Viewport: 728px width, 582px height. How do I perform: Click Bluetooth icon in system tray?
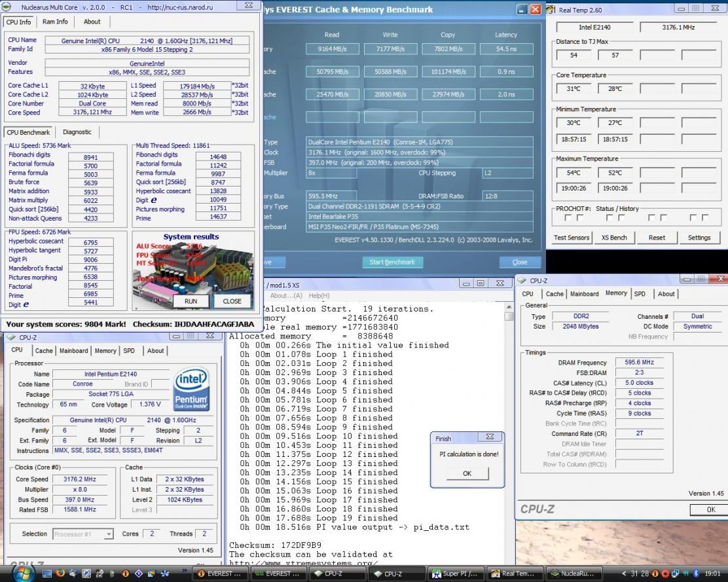696,573
